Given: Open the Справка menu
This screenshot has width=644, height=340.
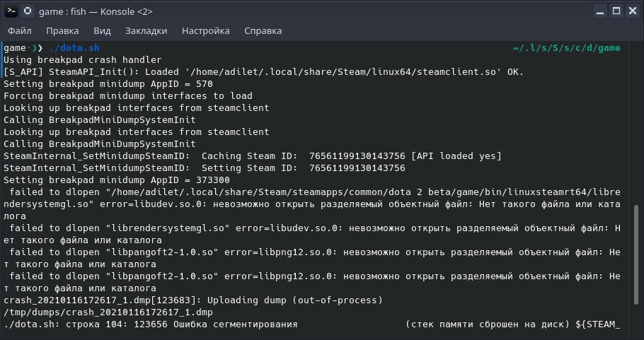Looking at the screenshot, I should [x=263, y=31].
